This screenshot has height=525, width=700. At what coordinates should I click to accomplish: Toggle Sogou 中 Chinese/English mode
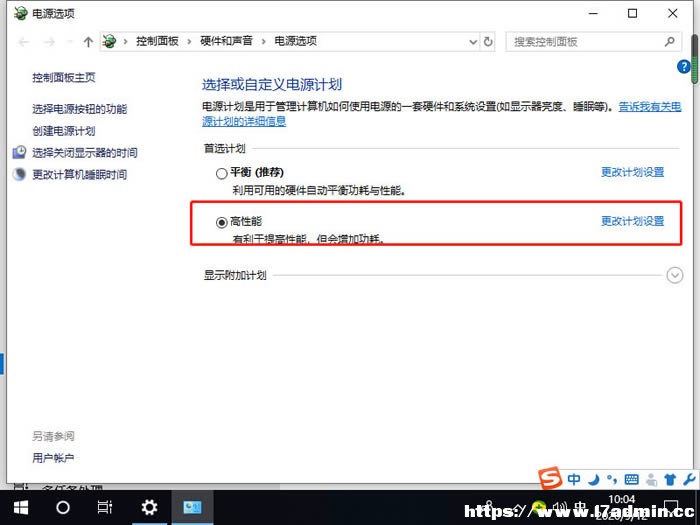point(574,479)
